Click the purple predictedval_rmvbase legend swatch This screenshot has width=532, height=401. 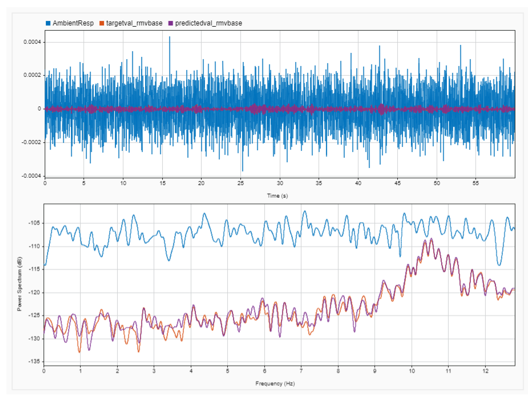pyautogui.click(x=171, y=23)
